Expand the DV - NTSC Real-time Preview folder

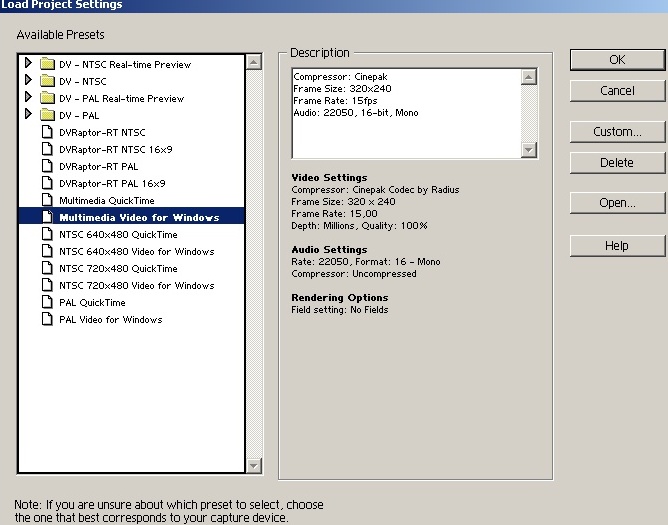(28, 63)
